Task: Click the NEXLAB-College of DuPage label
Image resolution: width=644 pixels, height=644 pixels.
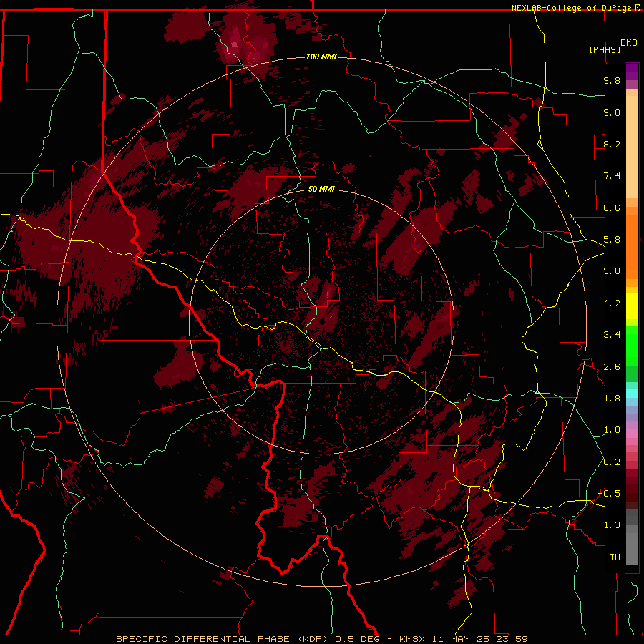Action: (x=573, y=8)
